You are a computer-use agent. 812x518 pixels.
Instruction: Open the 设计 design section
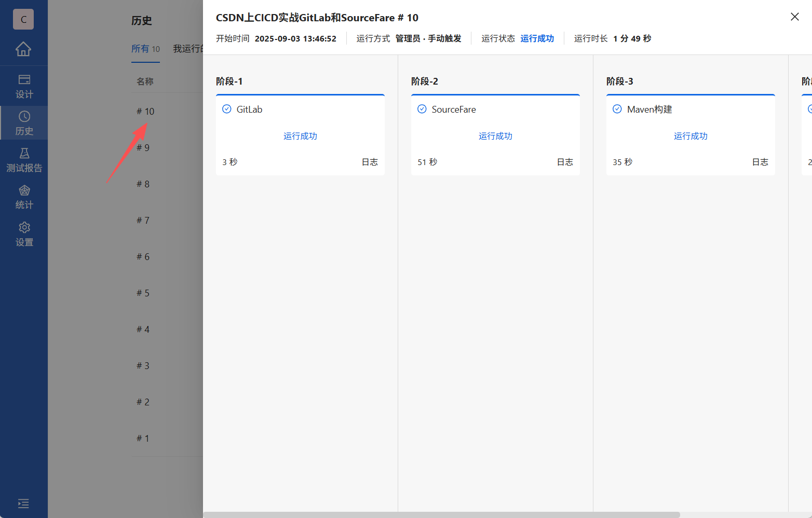tap(24, 87)
